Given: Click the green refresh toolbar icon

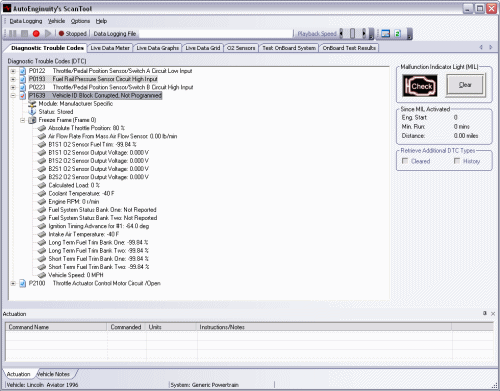Looking at the screenshot, I should point(397,34).
